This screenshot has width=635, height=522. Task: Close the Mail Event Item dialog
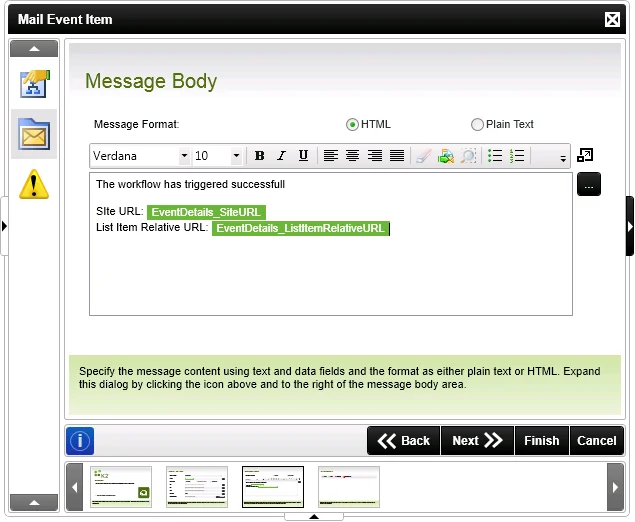click(x=612, y=19)
